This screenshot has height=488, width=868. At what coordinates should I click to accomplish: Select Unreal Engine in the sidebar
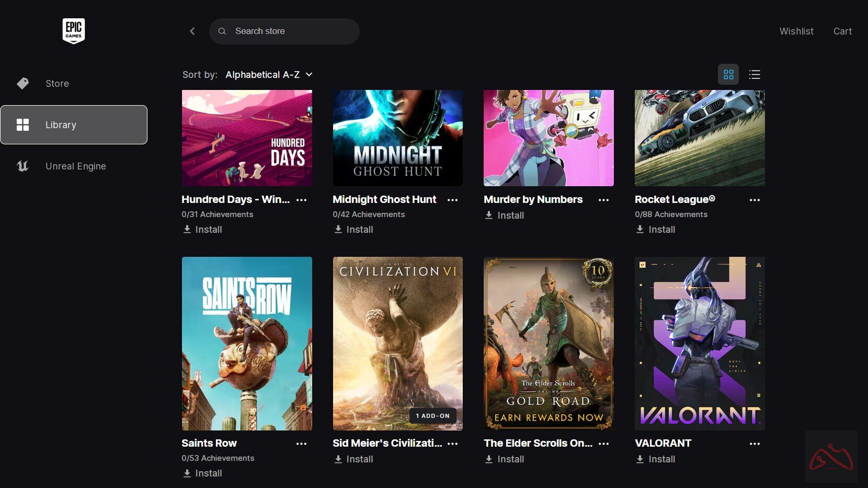pyautogui.click(x=75, y=166)
